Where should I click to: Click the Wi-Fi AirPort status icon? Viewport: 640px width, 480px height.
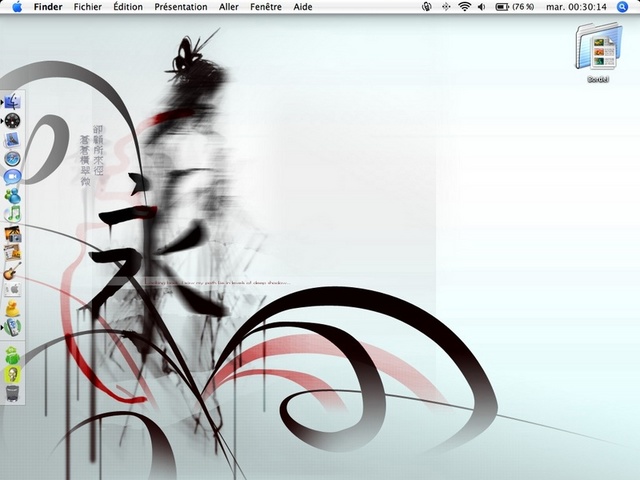pyautogui.click(x=464, y=7)
